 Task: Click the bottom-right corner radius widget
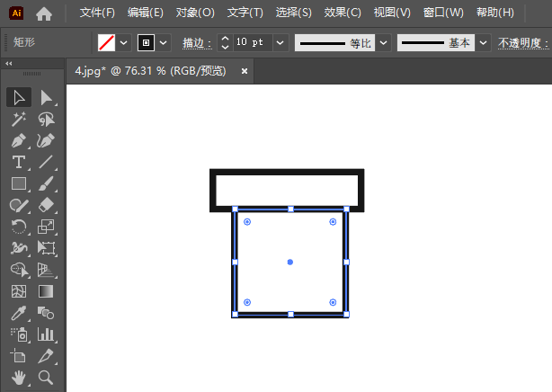point(333,302)
